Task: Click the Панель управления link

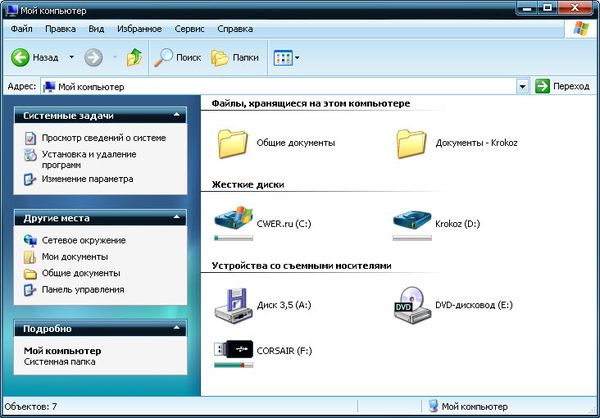Action: (82, 290)
